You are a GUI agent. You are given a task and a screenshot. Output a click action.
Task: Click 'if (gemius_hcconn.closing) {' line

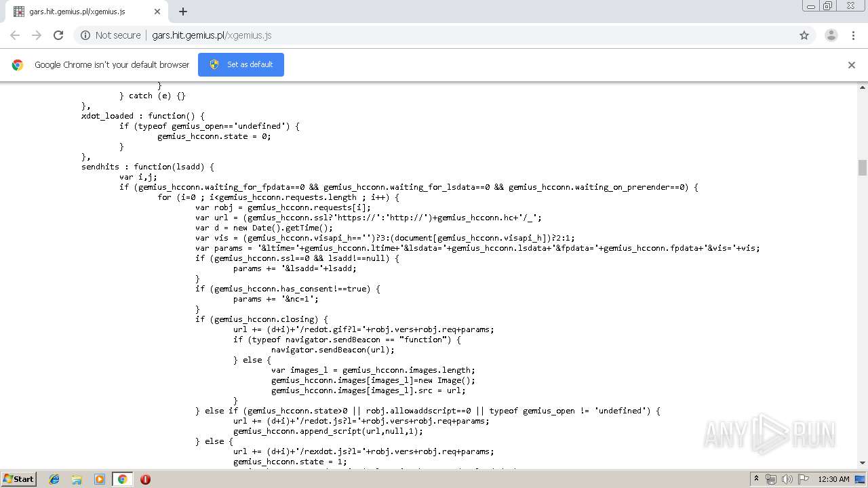pyautogui.click(x=262, y=319)
